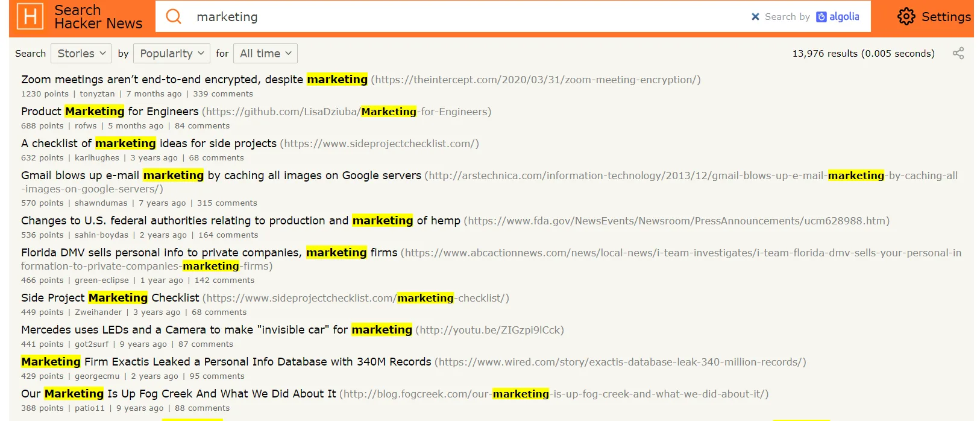Open 142 comments link
Viewport: 980px width, 421px height.
225,280
